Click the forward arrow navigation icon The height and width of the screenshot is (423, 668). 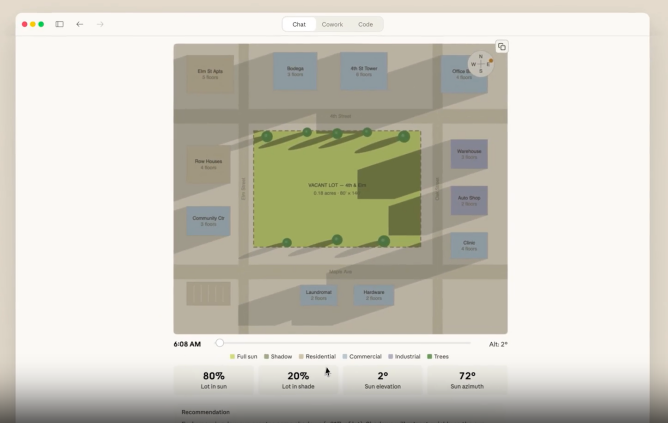click(x=100, y=24)
